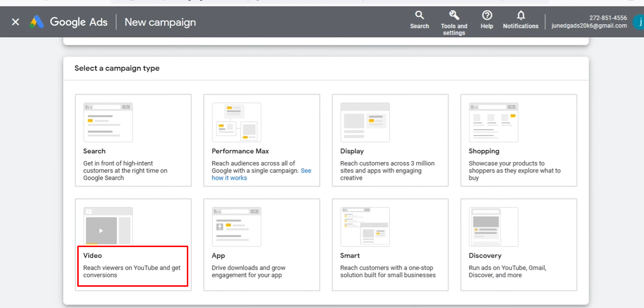The height and width of the screenshot is (308, 644).
Task: Click the Video campaign title text
Action: point(93,255)
